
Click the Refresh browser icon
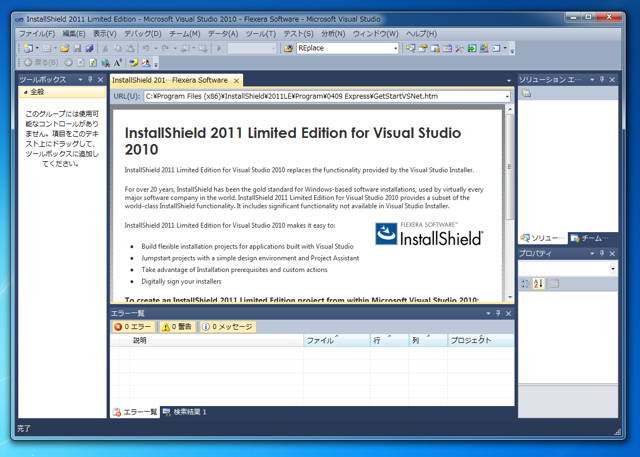click(93, 62)
